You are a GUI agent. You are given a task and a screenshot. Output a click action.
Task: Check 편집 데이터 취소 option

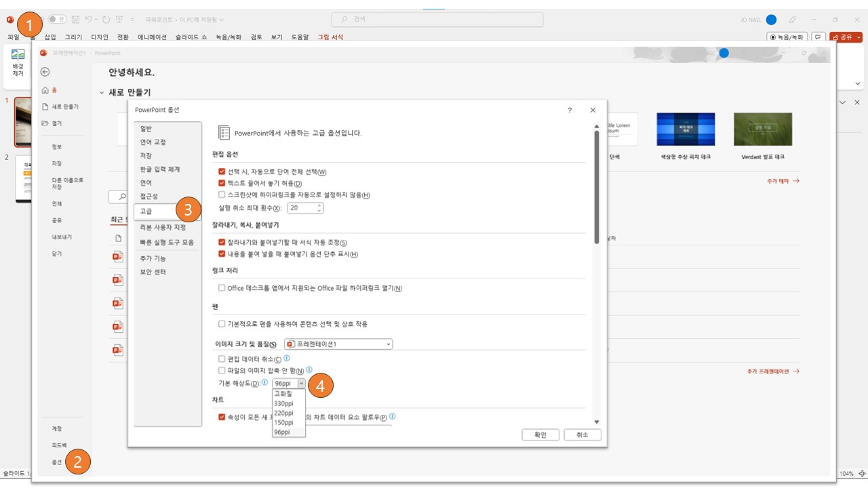click(x=222, y=359)
